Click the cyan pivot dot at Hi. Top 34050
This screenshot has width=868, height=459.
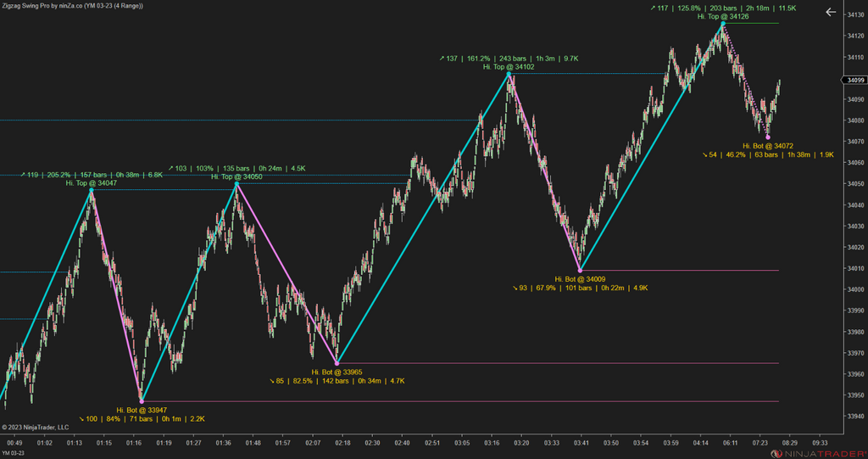coord(237,183)
